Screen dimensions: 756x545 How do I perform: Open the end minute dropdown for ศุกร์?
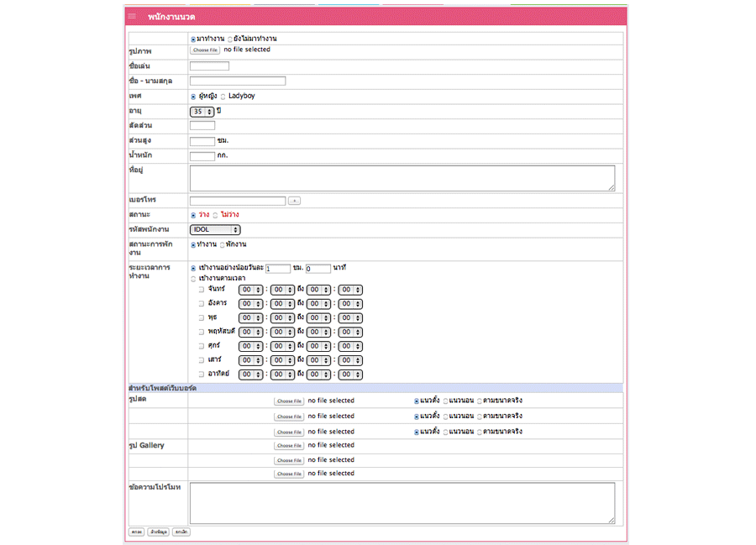(x=350, y=346)
